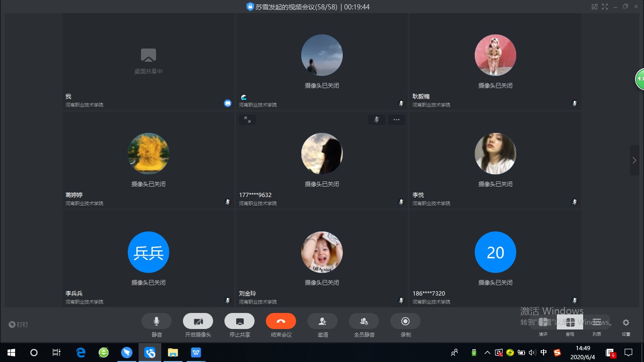Click the meeting security shield in title
644x362 pixels.
tap(250, 7)
